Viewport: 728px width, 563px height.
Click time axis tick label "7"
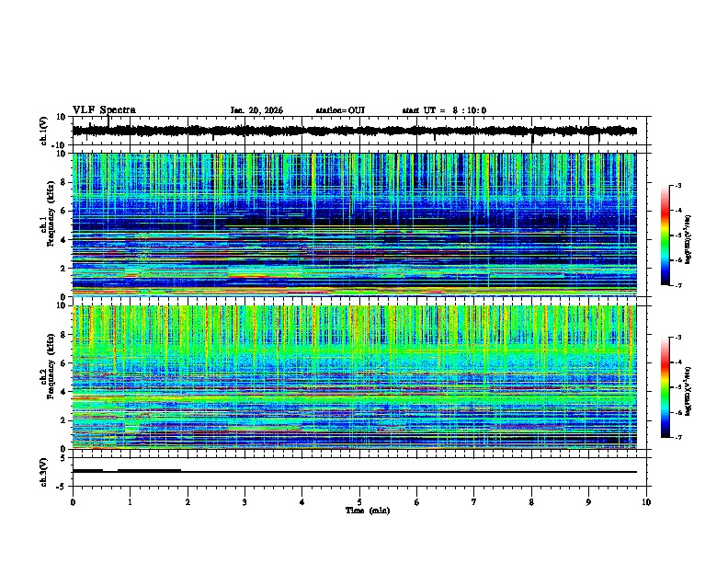coord(474,502)
